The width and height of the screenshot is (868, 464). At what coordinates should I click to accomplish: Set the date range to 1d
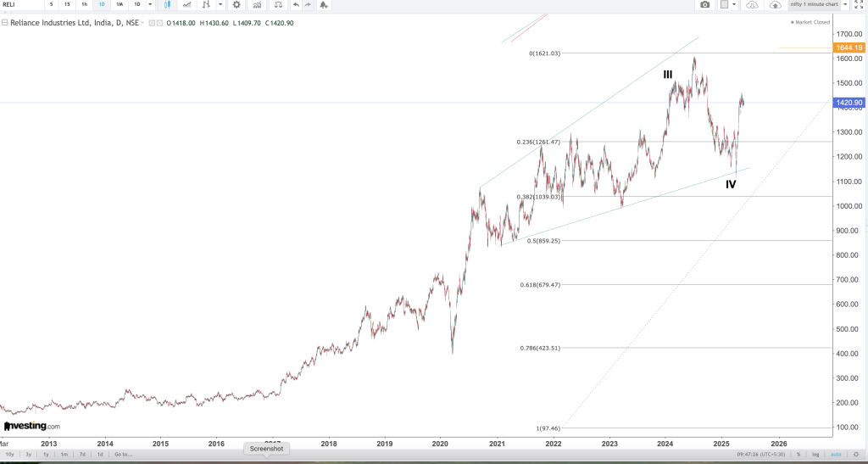click(100, 454)
